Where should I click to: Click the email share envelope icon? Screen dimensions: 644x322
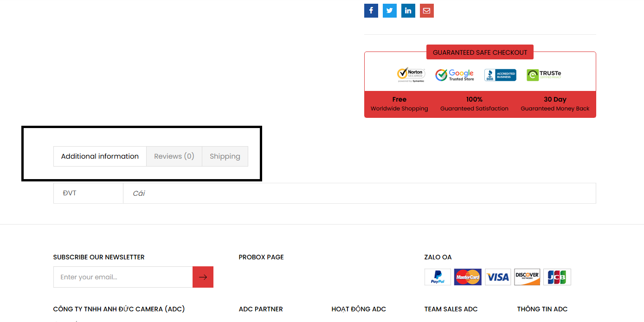coord(426,11)
